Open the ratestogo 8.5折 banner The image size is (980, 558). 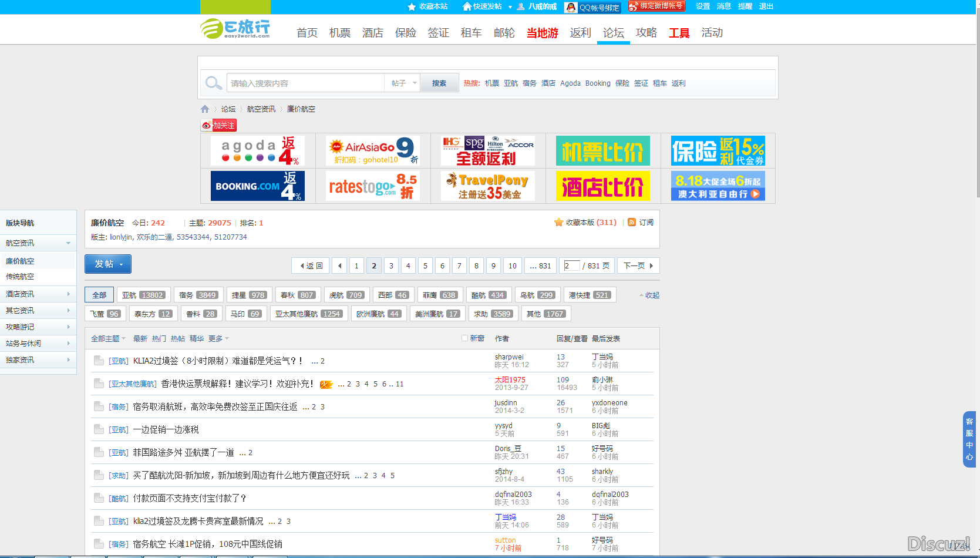pos(373,186)
